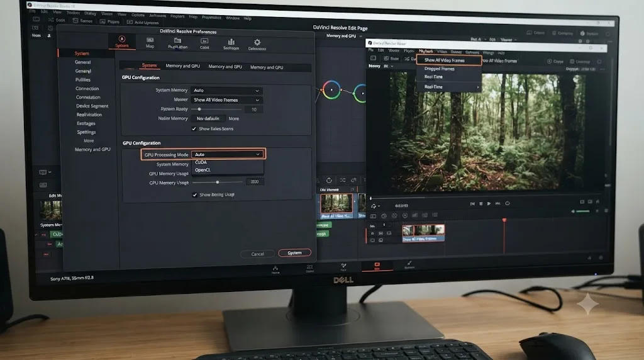Click the circular refresh icon above clip bin
The height and width of the screenshot is (360, 644).
pyautogui.click(x=329, y=180)
